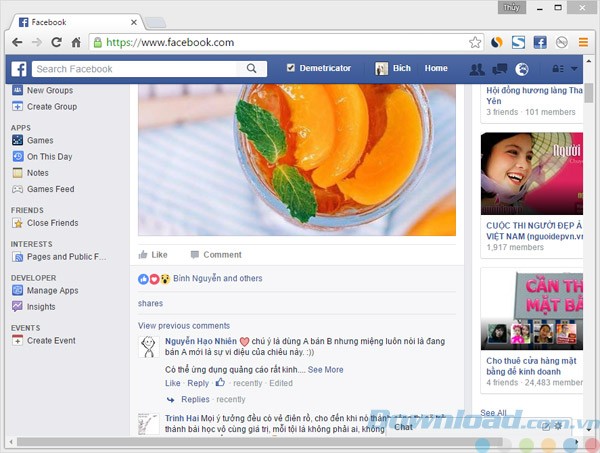600x453 pixels.
Task: Open the privacy shortcuts lock icon
Action: [558, 69]
